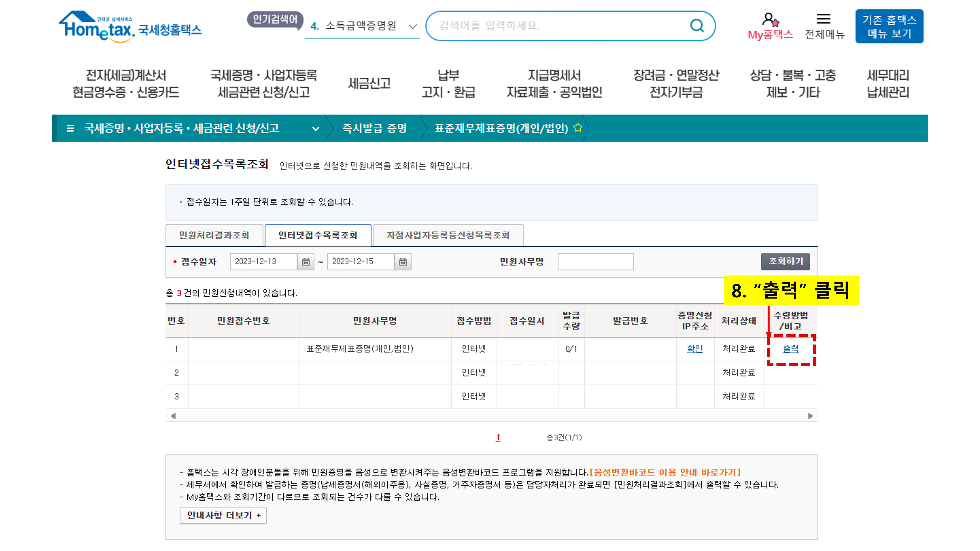Viewport: 980px width, 551px height.
Task: Click 확인 link for IP address
Action: pos(695,349)
